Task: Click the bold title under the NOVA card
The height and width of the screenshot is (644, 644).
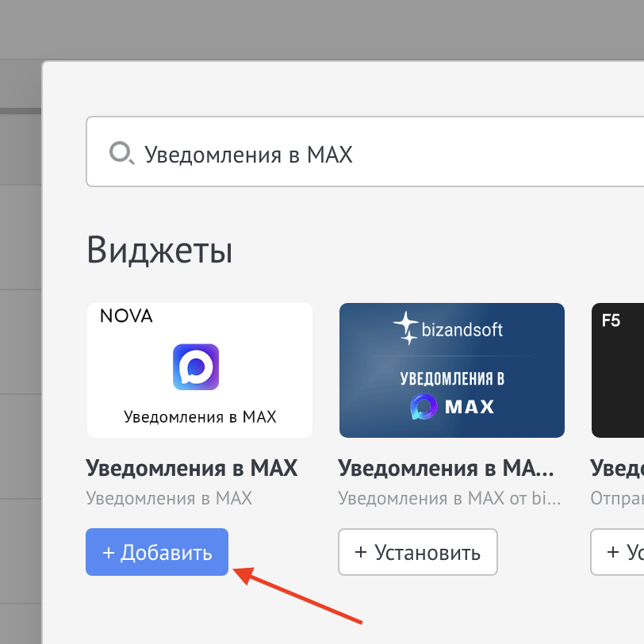Action: [191, 468]
